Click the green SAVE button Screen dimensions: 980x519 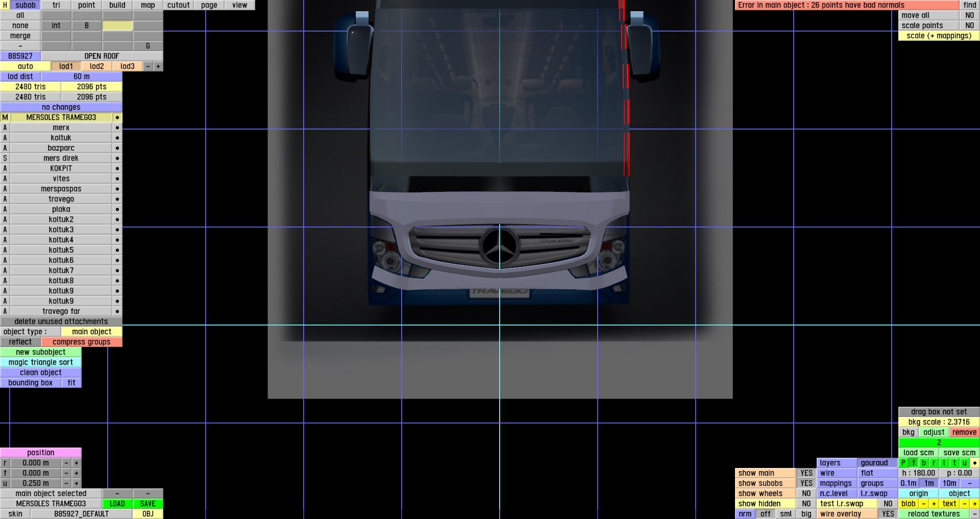[148, 504]
